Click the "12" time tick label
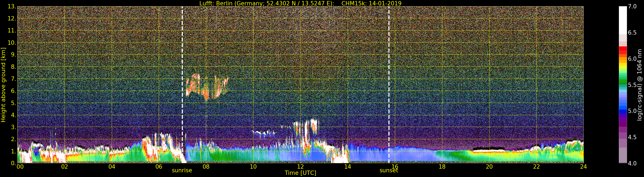This screenshot has width=644, height=177. tap(300, 167)
